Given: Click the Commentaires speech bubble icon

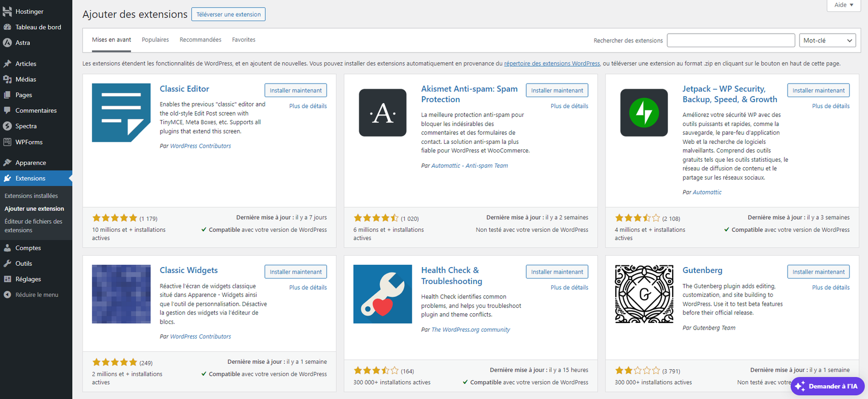Looking at the screenshot, I should pyautogui.click(x=7, y=110).
